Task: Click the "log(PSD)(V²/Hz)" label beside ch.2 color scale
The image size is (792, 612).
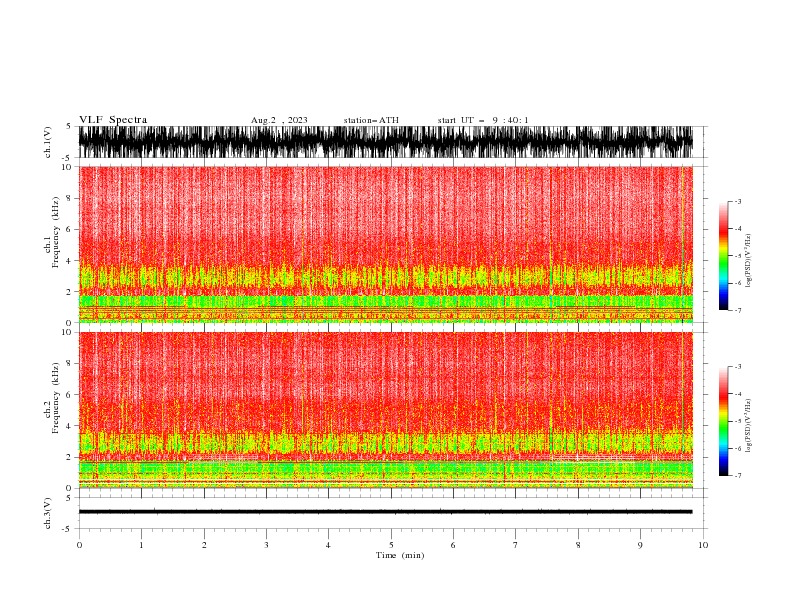Action: 749,426
